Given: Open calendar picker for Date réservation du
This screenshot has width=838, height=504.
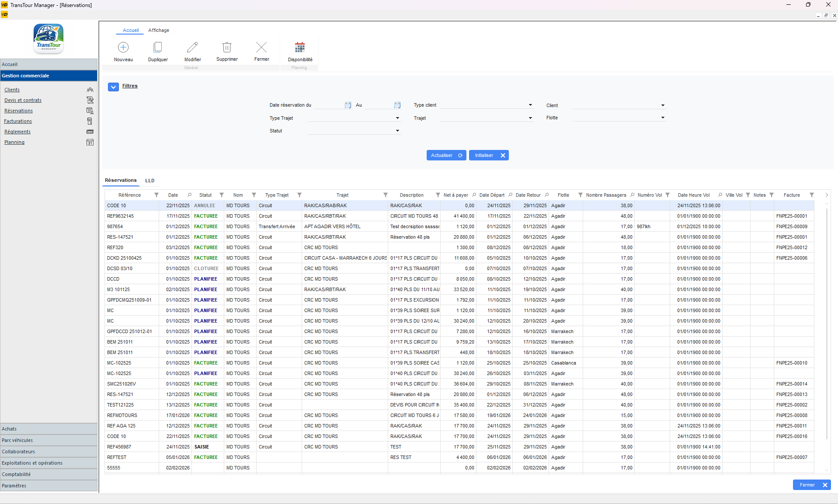Looking at the screenshot, I should pyautogui.click(x=348, y=105).
